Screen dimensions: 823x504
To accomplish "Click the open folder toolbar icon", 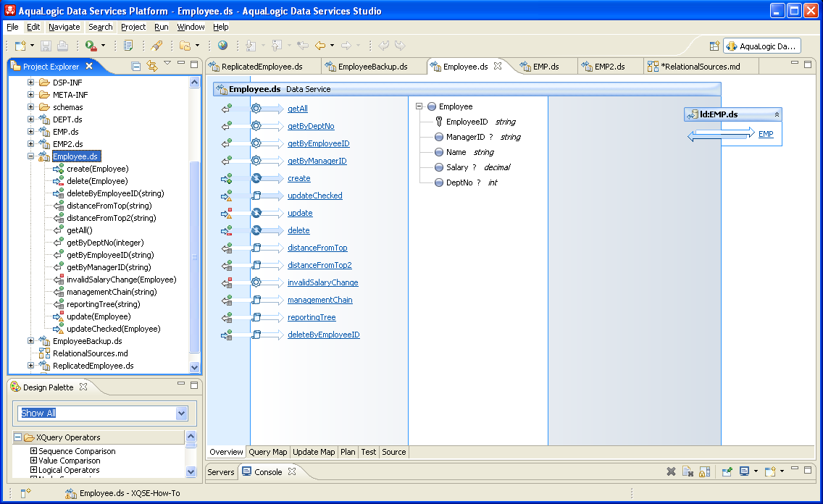I will pos(185,46).
